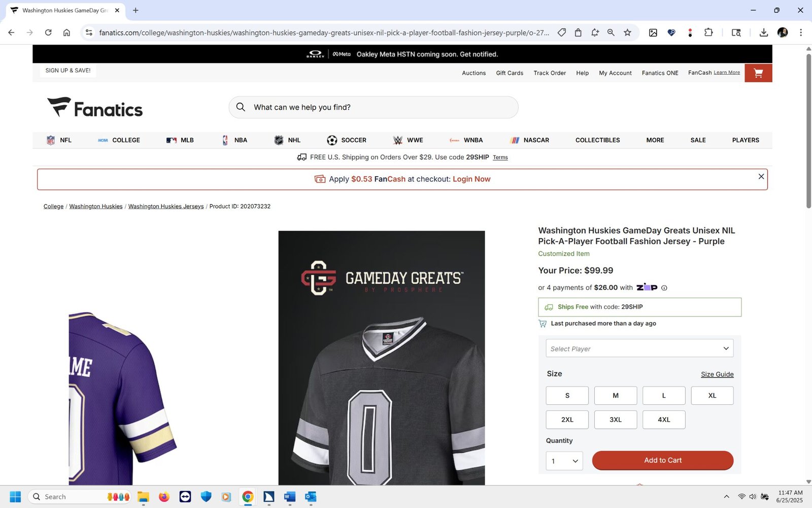
Task: Open the shopping cart icon
Action: 758,73
